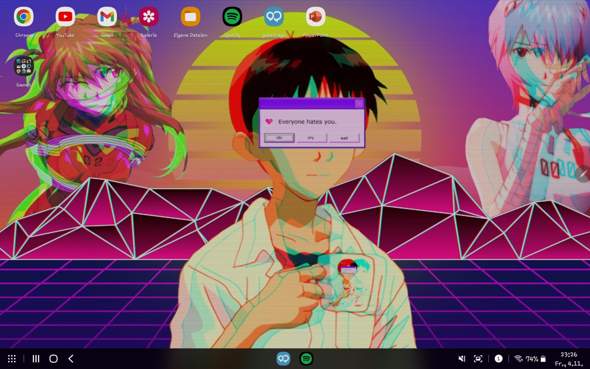The height and width of the screenshot is (369, 590).
Task: Open the blue double-circle app on desktop
Action: [274, 17]
